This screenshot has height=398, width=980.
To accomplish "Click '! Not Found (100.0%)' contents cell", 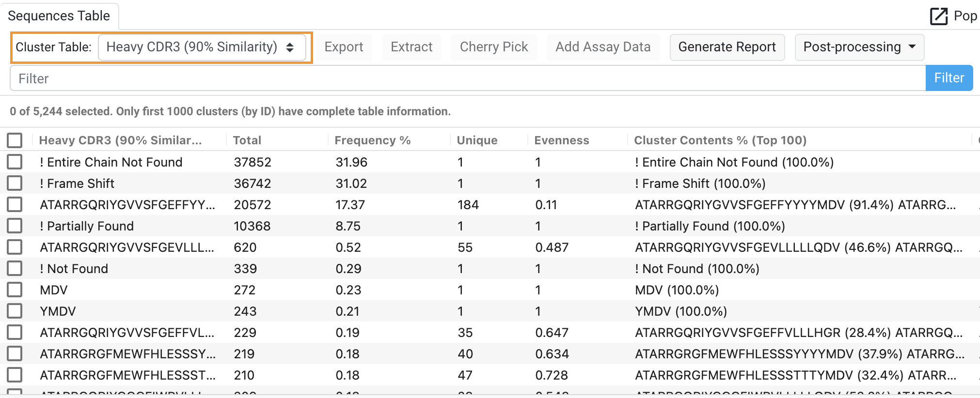I will click(697, 269).
